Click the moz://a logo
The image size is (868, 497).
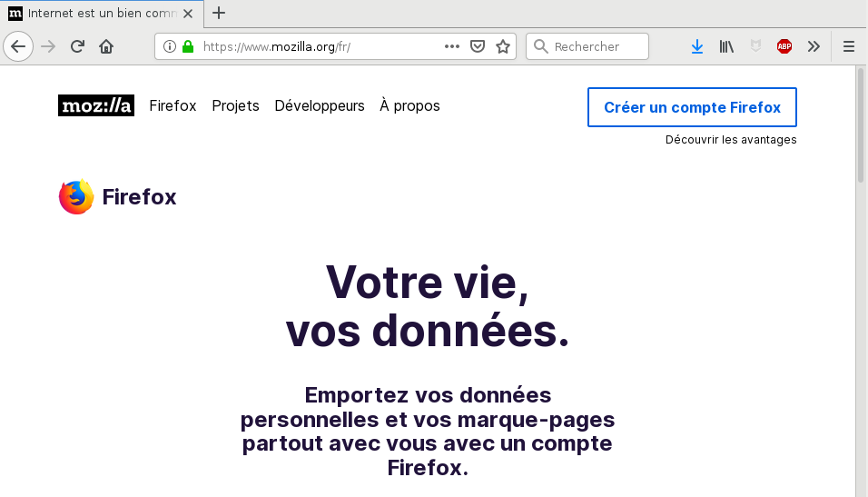(96, 105)
